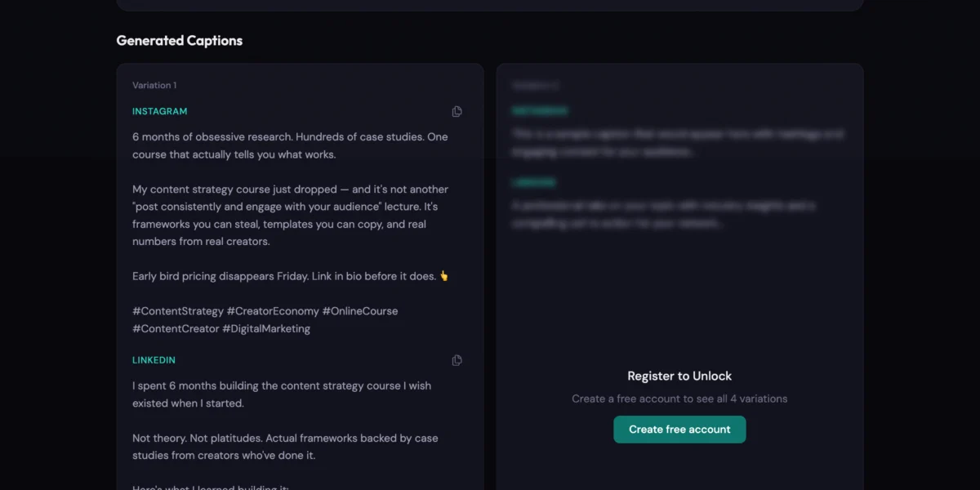
Task: Click the Create free account button
Action: click(x=679, y=430)
